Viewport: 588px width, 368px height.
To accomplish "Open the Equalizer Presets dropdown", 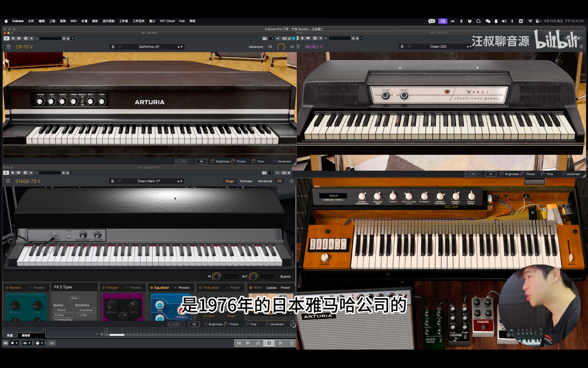I will pyautogui.click(x=182, y=288).
